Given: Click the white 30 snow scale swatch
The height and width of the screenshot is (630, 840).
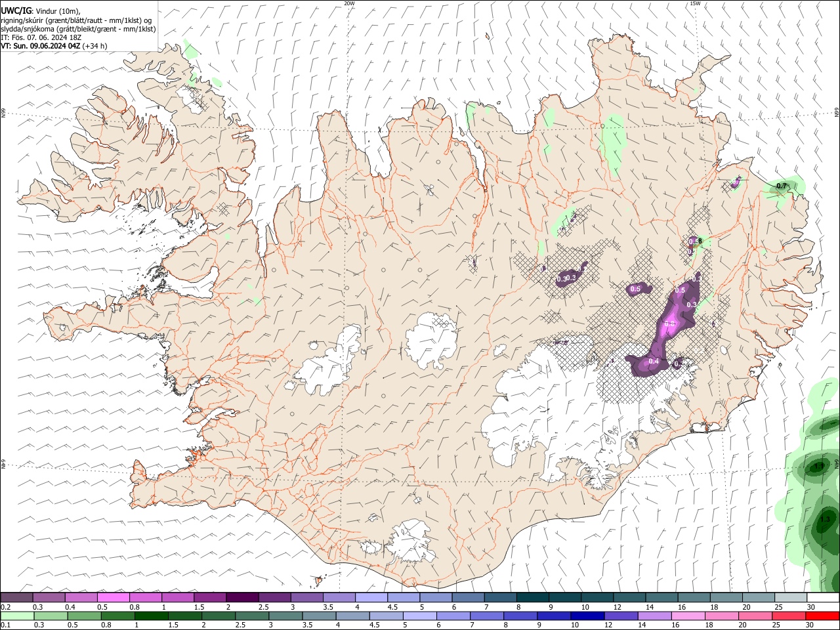Looking at the screenshot, I should [823, 597].
